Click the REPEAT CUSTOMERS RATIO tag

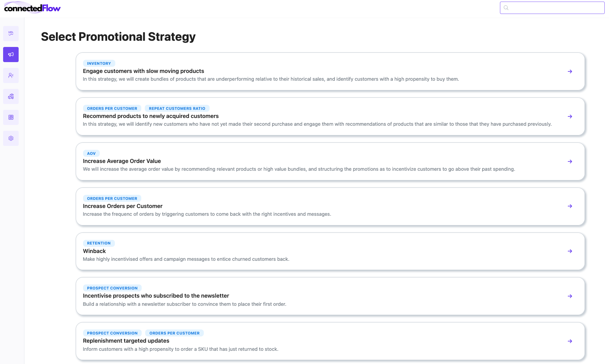(x=177, y=109)
